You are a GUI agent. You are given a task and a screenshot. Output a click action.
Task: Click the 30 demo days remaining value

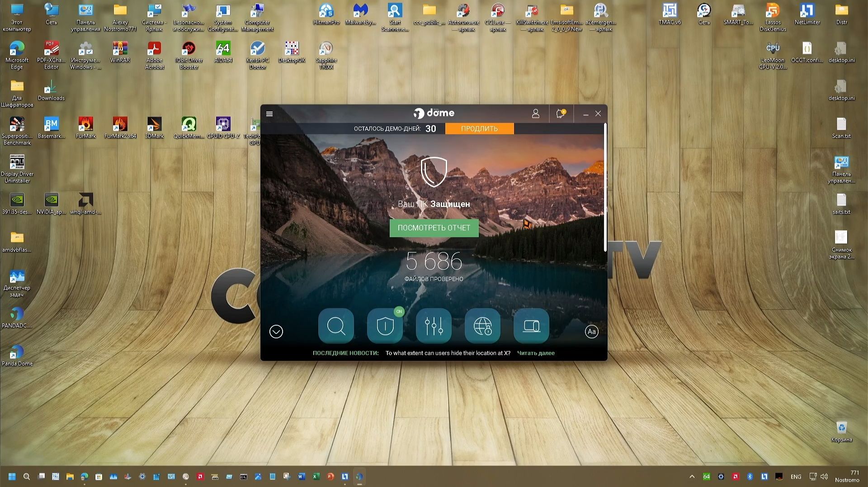click(x=431, y=129)
